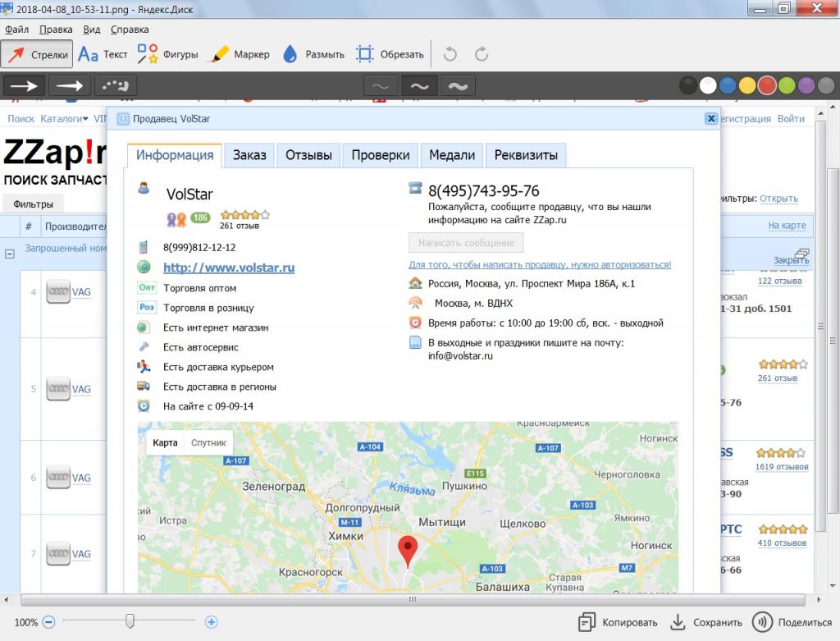
Task: Select the medium line thickness
Action: click(419, 85)
